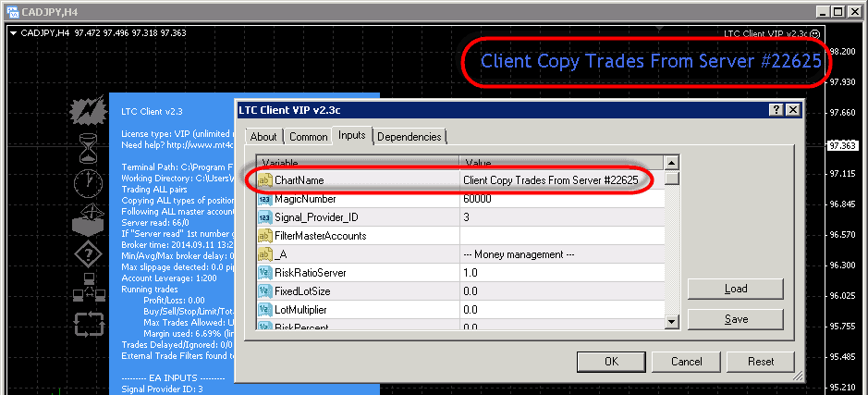
Task: Click the Cancel button
Action: [687, 361]
